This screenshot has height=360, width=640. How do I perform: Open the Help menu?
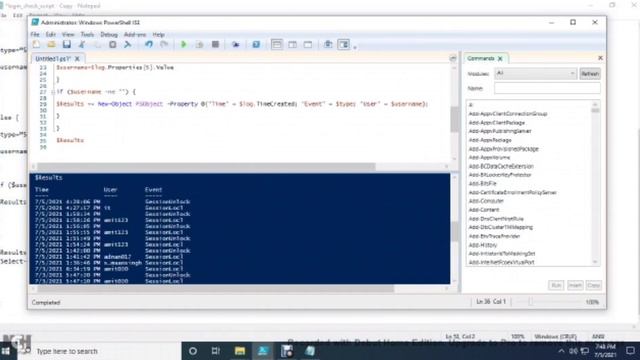click(158, 35)
